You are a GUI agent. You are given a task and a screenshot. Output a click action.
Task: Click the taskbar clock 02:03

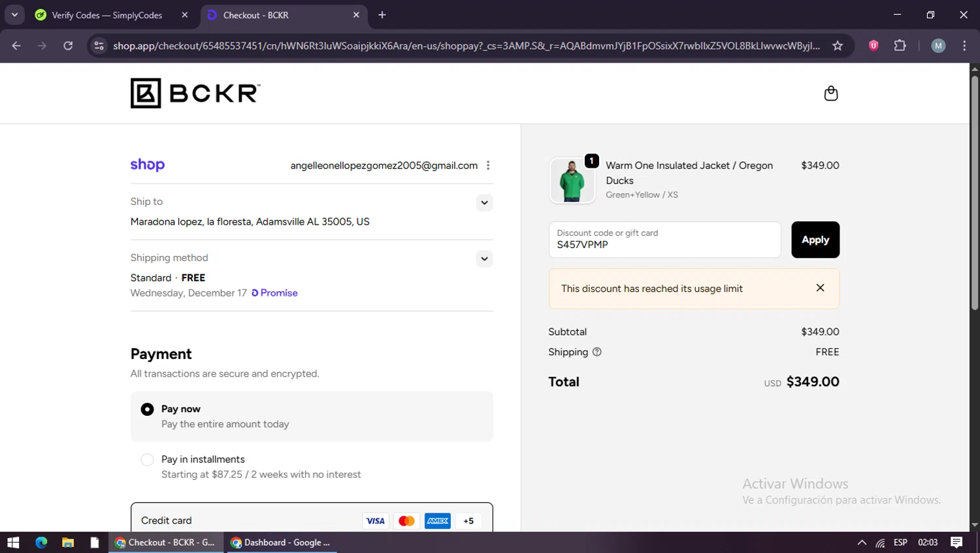tap(928, 543)
